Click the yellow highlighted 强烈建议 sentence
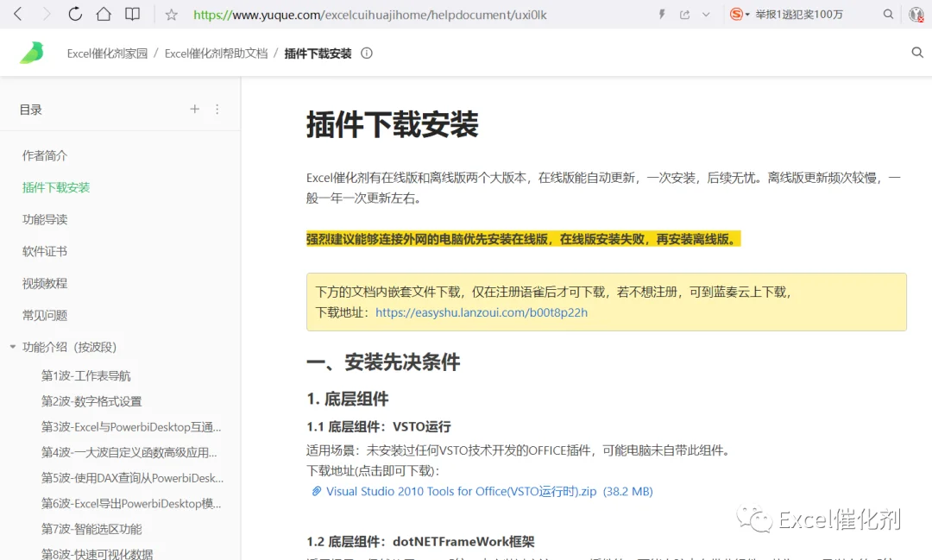 (x=523, y=239)
